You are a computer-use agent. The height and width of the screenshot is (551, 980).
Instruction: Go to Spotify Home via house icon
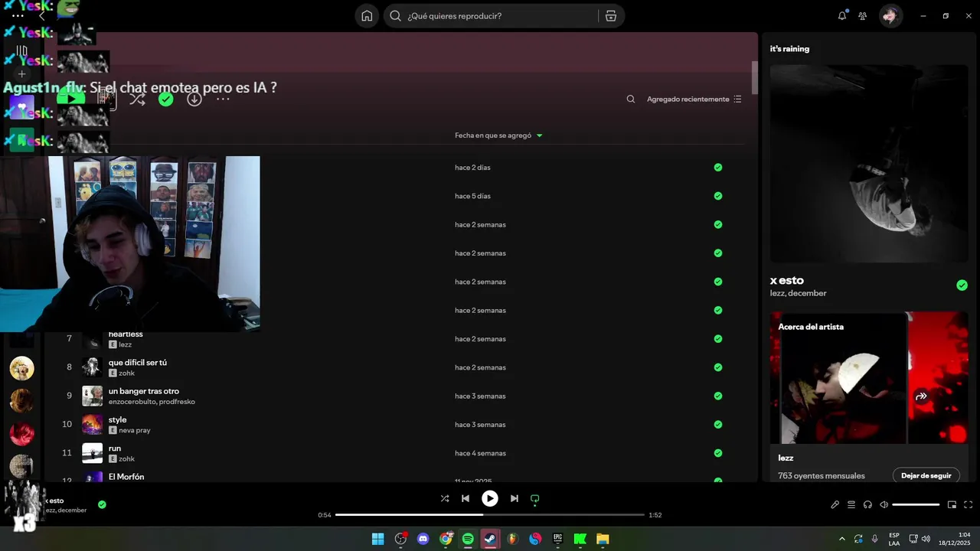pos(367,16)
